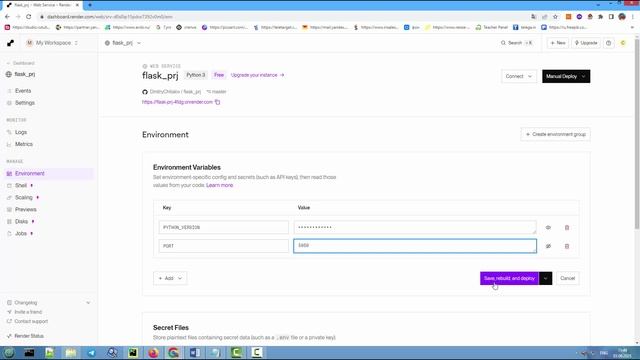Open Upgrade your instance link
This screenshot has width=640, height=360.
pos(257,75)
